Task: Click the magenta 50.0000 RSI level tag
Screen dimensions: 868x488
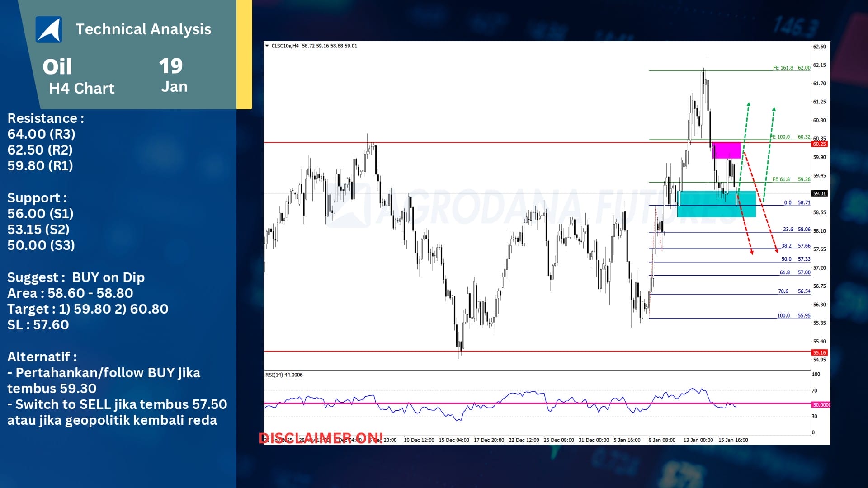Action: click(x=821, y=405)
